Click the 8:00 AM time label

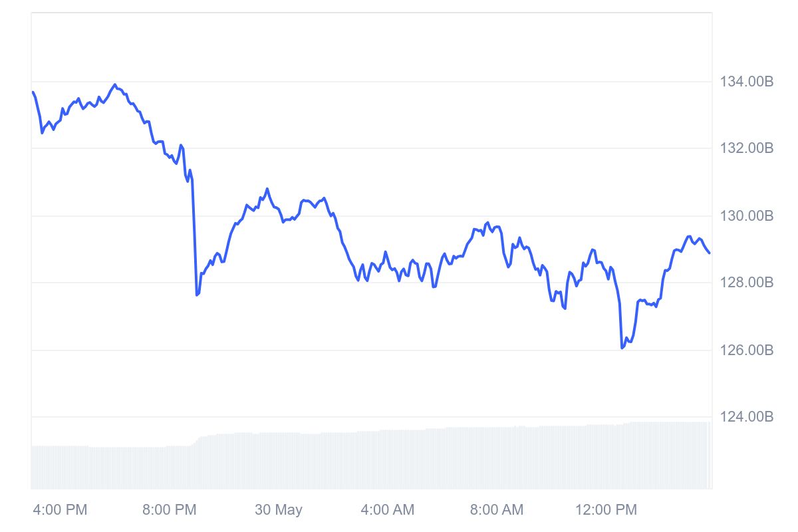tap(496, 510)
